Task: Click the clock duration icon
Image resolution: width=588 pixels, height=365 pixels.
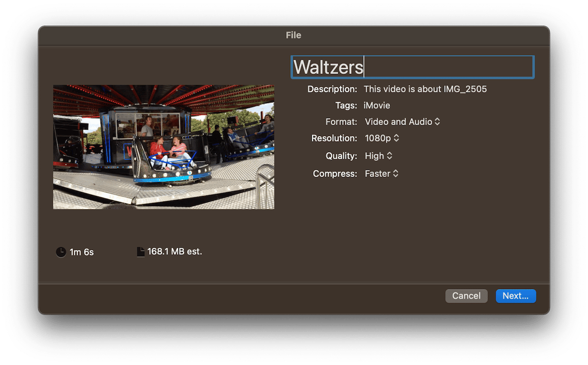Action: (61, 252)
